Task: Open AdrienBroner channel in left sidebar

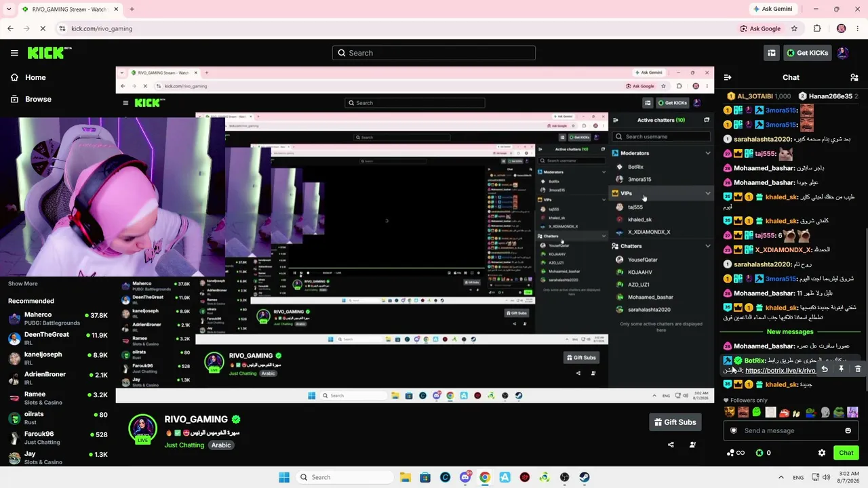Action: pyautogui.click(x=58, y=378)
